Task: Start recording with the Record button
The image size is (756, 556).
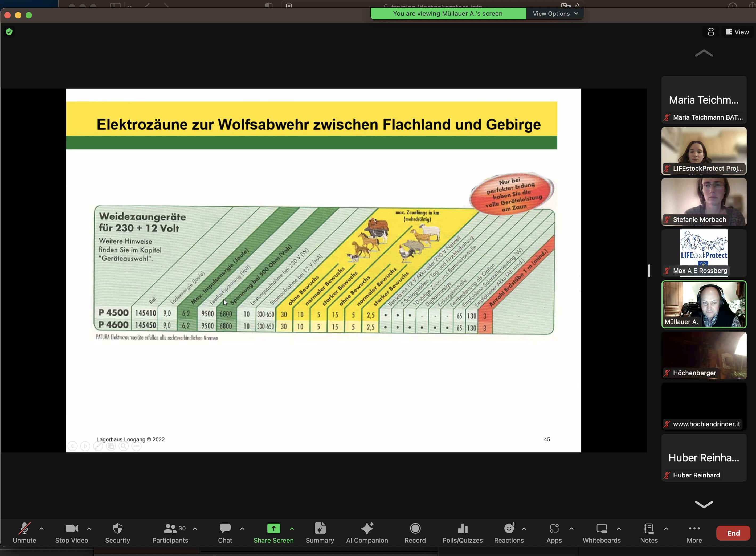Action: tap(415, 533)
